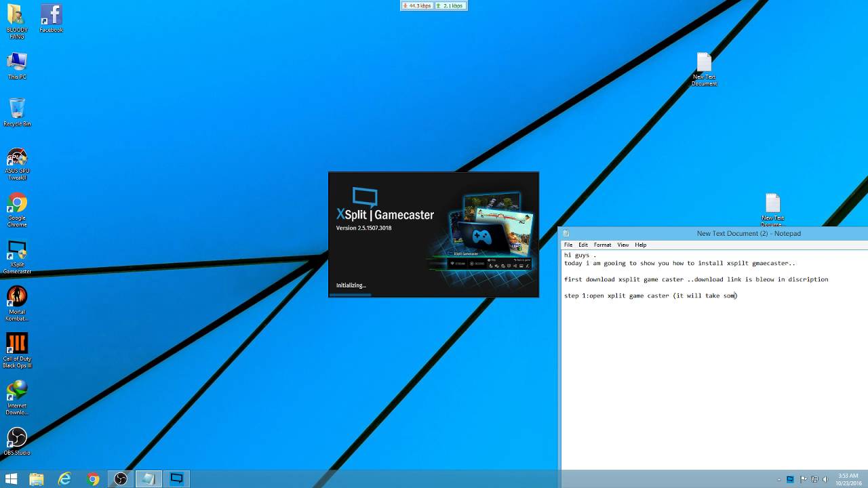
Task: Select the OBS Studio desktop shortcut
Action: [16, 441]
